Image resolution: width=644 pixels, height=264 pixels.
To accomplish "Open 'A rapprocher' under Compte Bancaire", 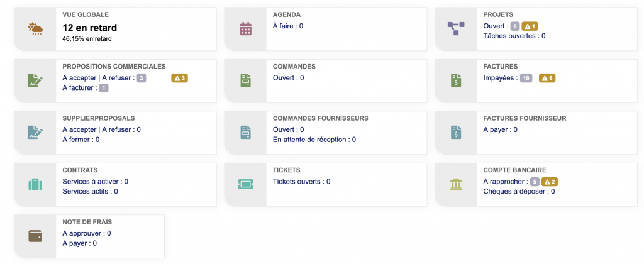I will (x=504, y=182).
